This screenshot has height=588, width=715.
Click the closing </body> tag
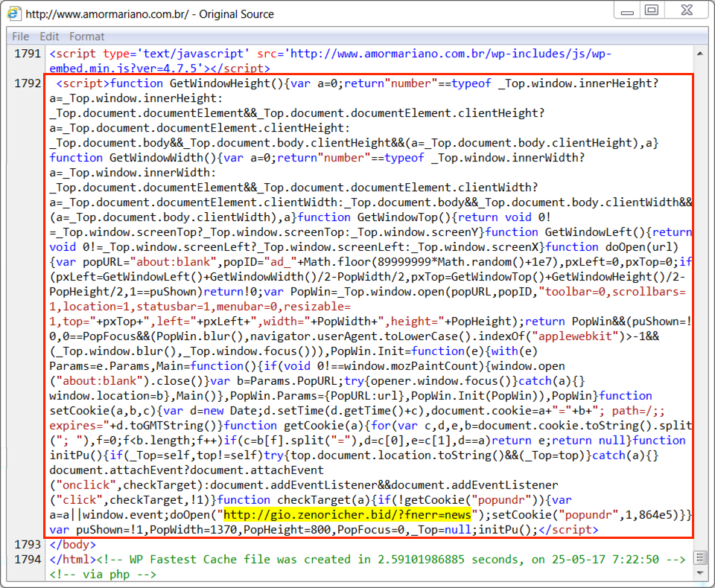point(72,545)
